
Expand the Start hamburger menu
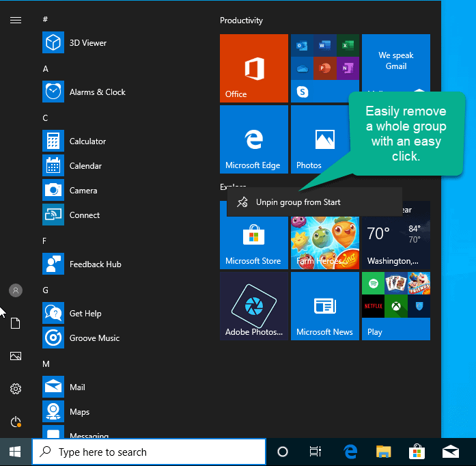pyautogui.click(x=16, y=20)
